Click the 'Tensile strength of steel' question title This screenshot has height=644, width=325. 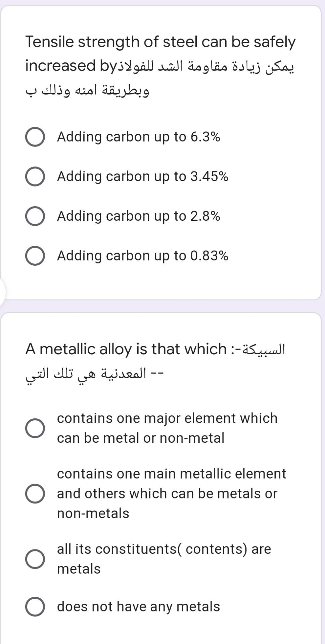160,42
